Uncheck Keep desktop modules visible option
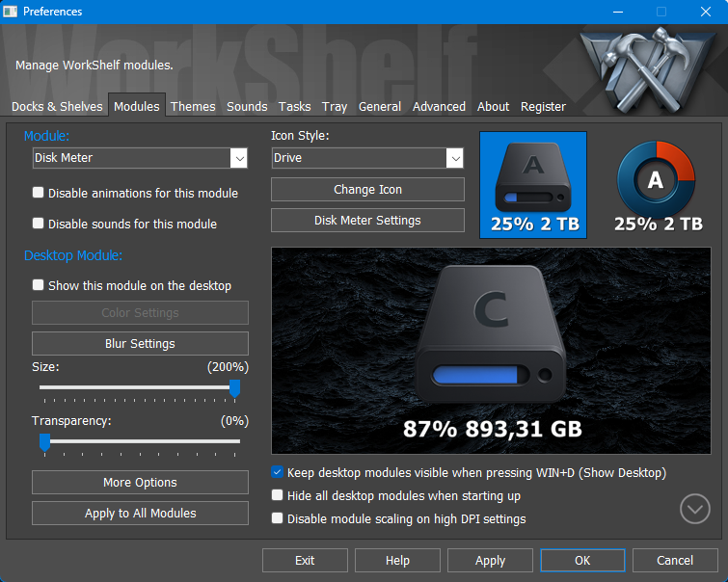 click(x=278, y=473)
